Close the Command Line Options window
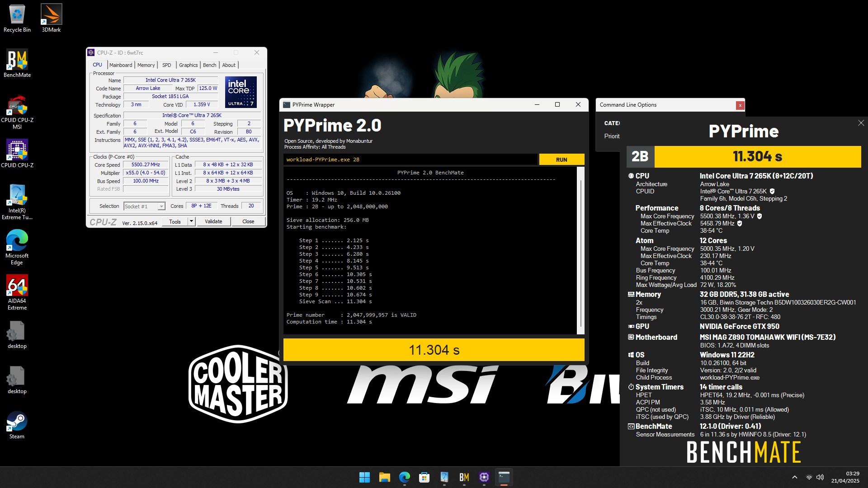The image size is (868, 488). [x=740, y=105]
